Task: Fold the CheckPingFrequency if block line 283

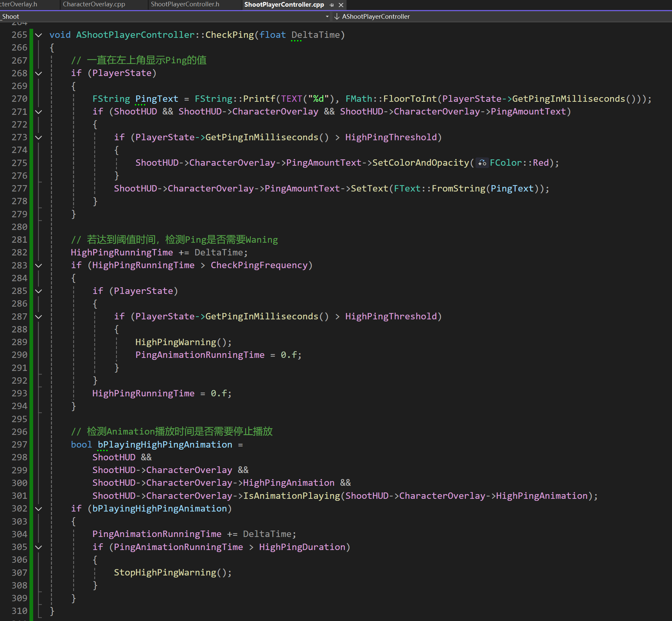Action: coord(39,265)
